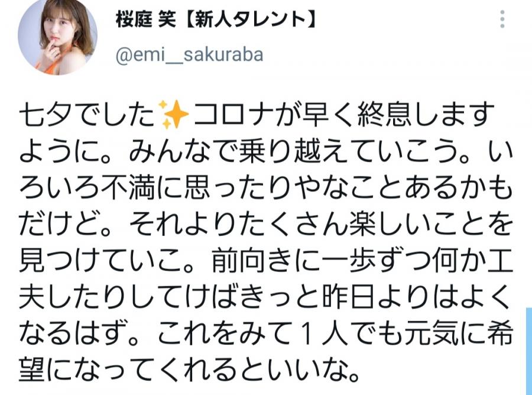
Task: Click the text コロナが早く終息します
Action: 341,115
